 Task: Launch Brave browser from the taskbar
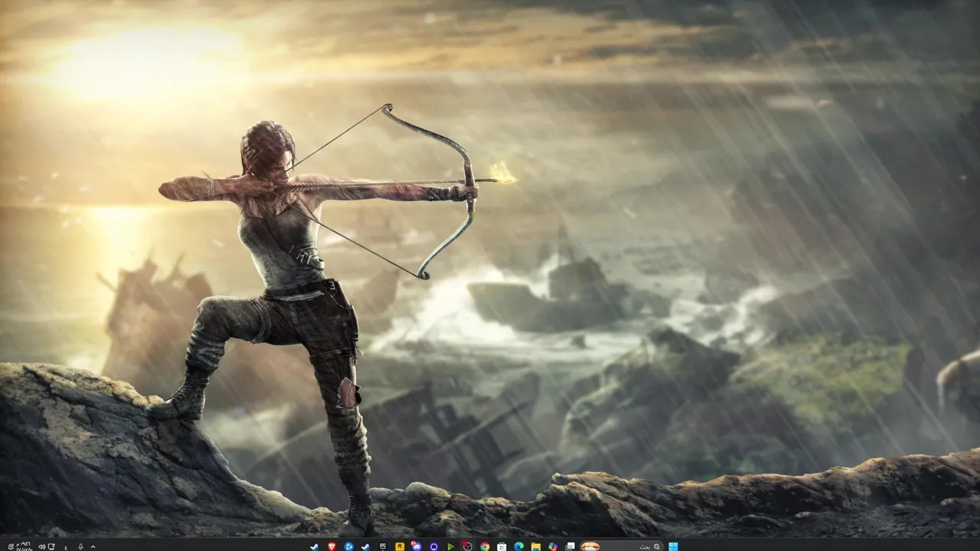(x=332, y=546)
